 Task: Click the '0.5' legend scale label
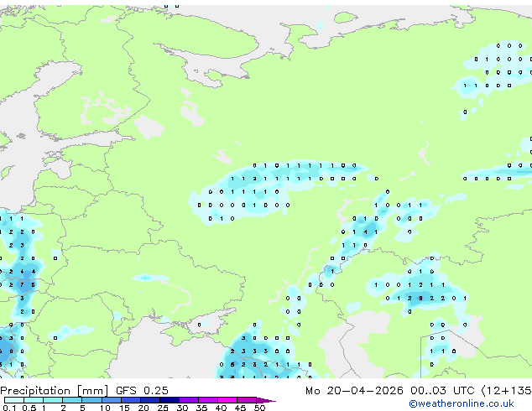click(x=29, y=408)
